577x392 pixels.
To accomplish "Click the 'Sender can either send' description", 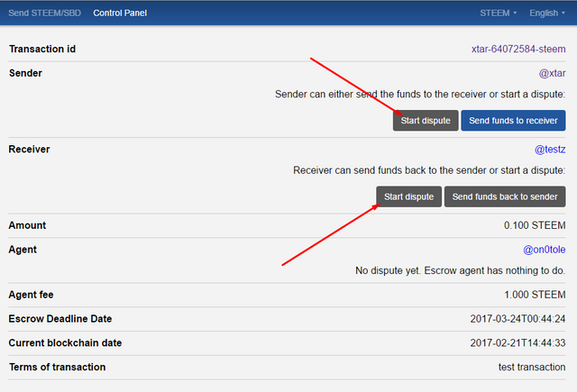I will click(x=420, y=94).
